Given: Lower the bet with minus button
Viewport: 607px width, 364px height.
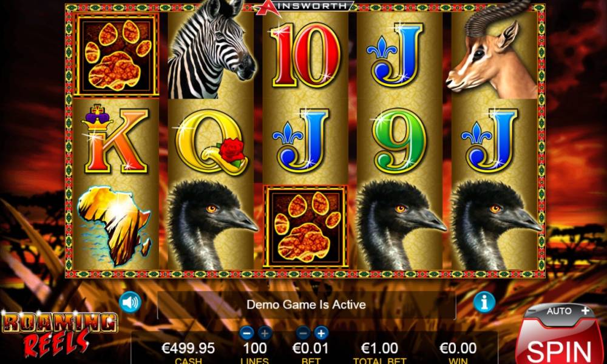Looking at the screenshot, I should point(303,332).
